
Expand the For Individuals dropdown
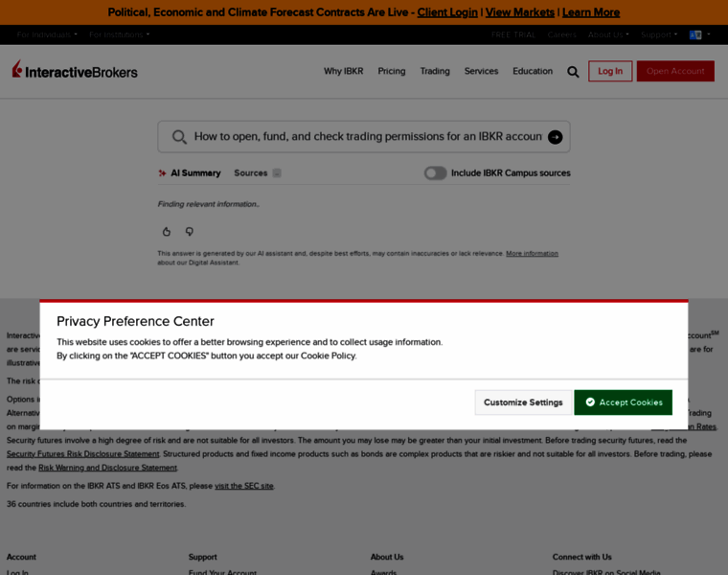(x=47, y=34)
